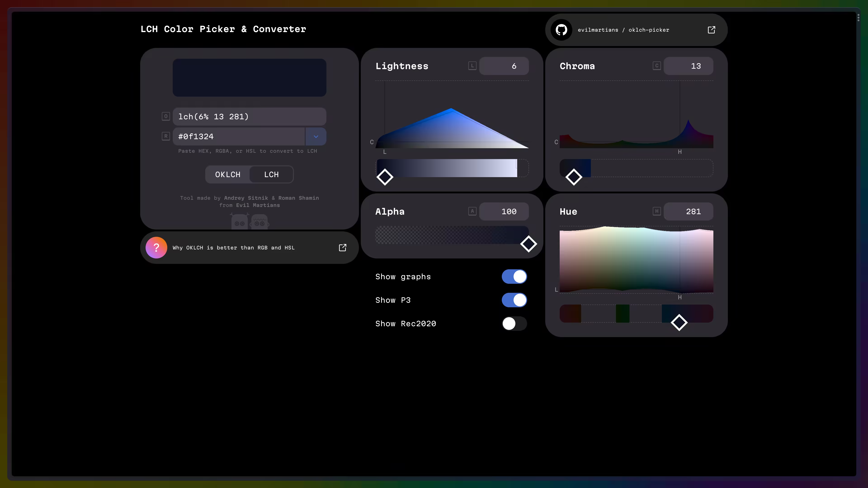Click the dark navy color preview swatch

249,78
